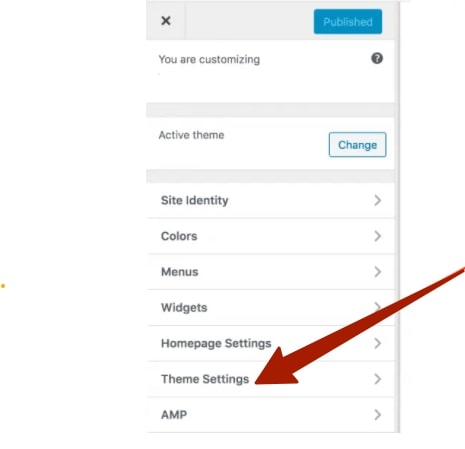Open the Widgets section
The image size is (465, 449).
270,307
